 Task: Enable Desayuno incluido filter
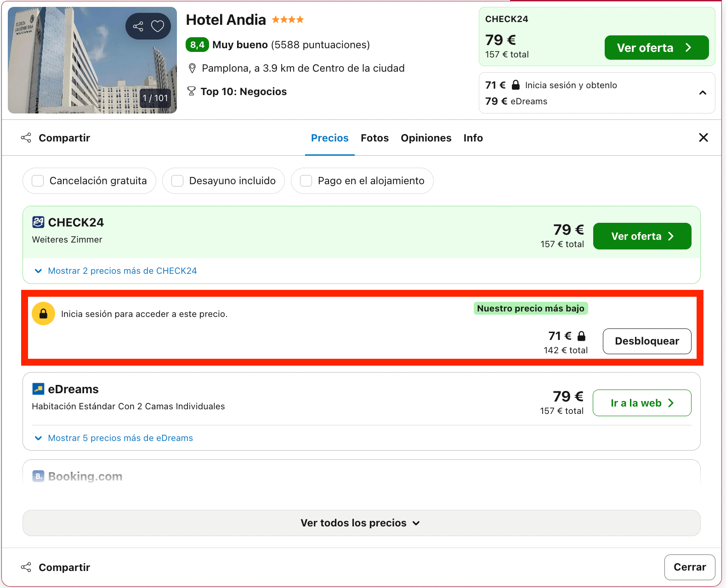coord(223,181)
